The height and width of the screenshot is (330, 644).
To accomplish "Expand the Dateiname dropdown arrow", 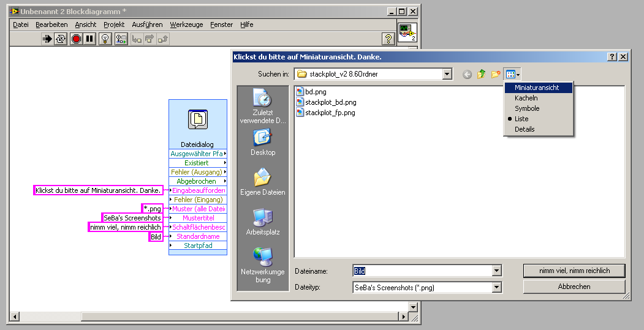I will coord(496,271).
